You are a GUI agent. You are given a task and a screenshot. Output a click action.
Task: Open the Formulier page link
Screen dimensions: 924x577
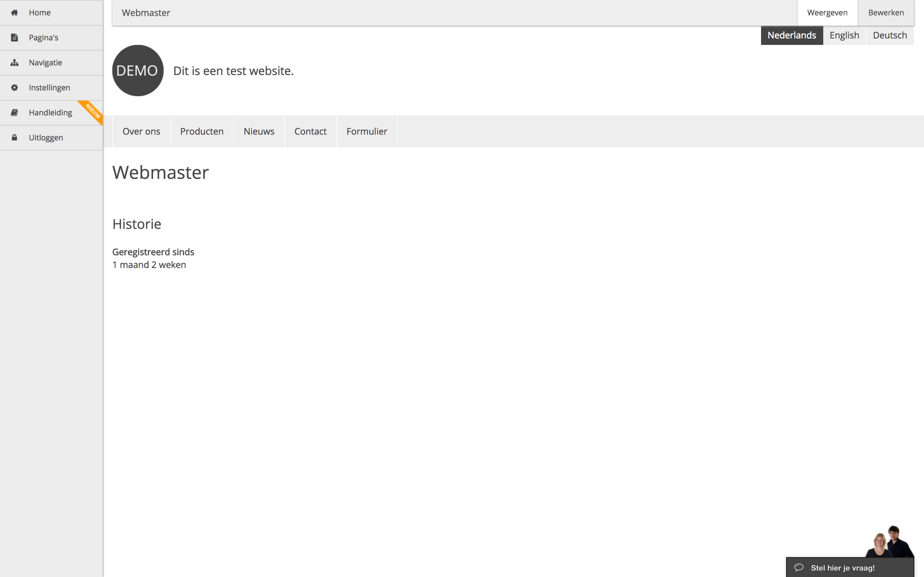pyautogui.click(x=367, y=131)
